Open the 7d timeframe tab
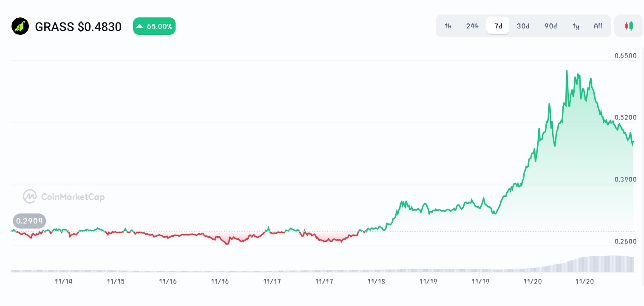Screen dimensions: 644x306 tap(498, 26)
